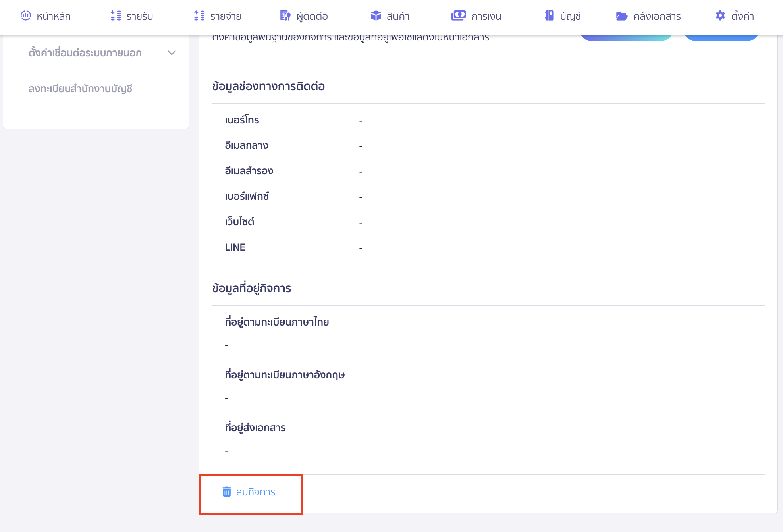This screenshot has width=783, height=532.
Task: Click the dashboard chart icon beside หน้าหลัก
Action: pyautogui.click(x=26, y=16)
